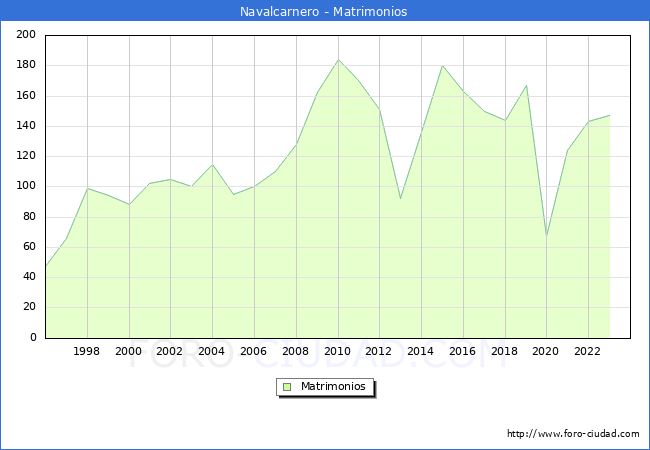Click the chart title Navalcarnero - Matrimonios

pos(323,11)
